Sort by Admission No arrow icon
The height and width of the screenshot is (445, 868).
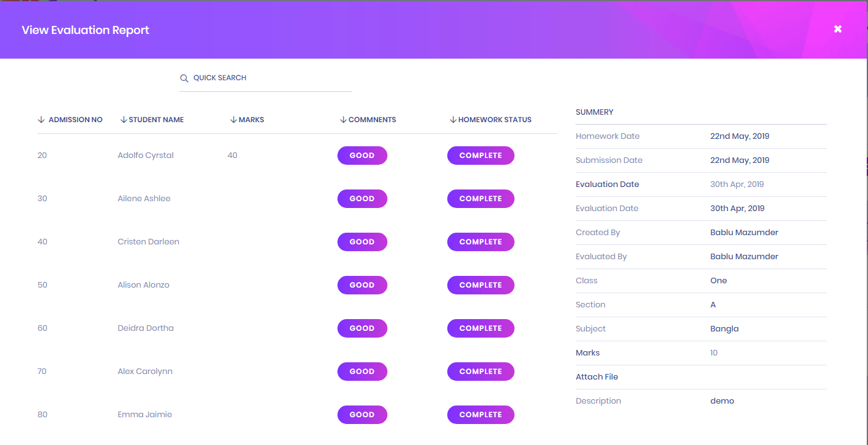pos(41,120)
